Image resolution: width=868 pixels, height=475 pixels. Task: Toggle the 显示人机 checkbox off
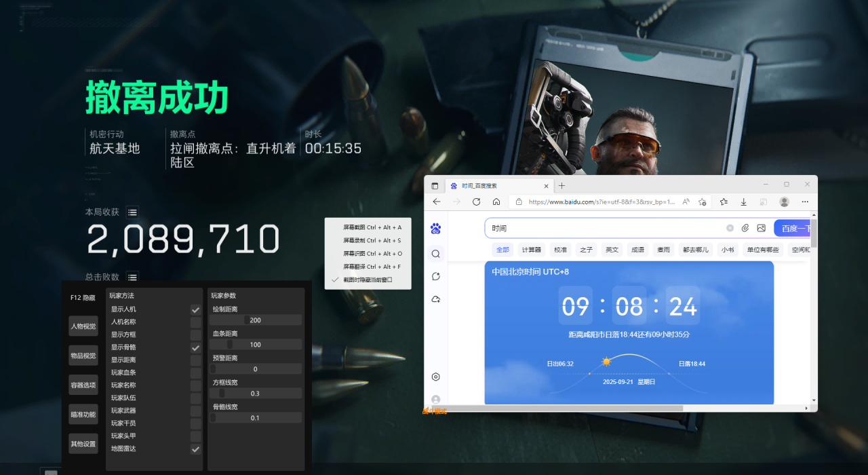pyautogui.click(x=195, y=309)
